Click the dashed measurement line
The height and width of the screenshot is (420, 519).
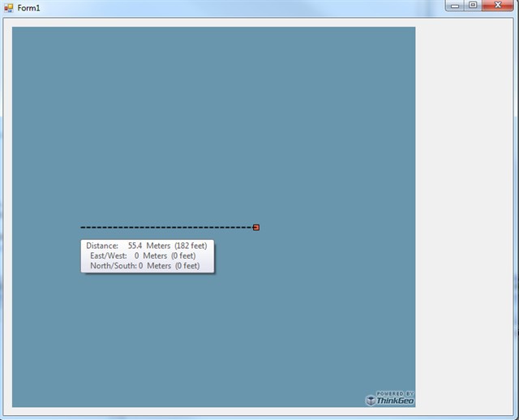click(166, 227)
